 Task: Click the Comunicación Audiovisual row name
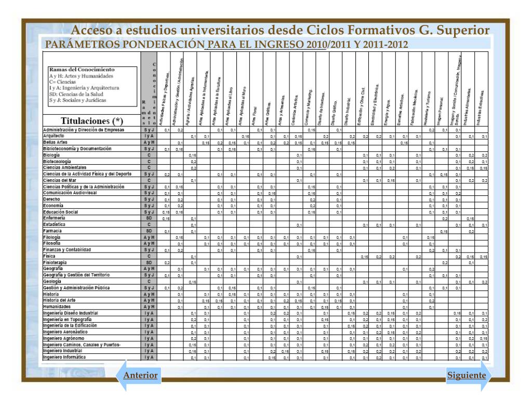pos(70,193)
